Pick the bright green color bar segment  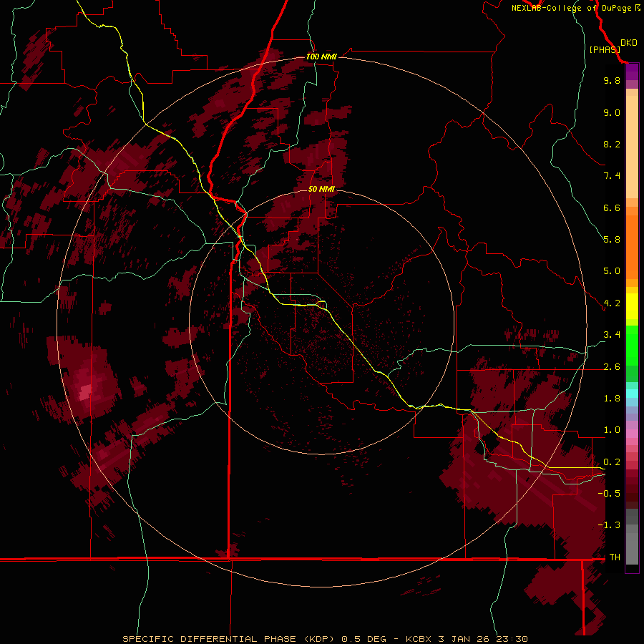coord(632,346)
